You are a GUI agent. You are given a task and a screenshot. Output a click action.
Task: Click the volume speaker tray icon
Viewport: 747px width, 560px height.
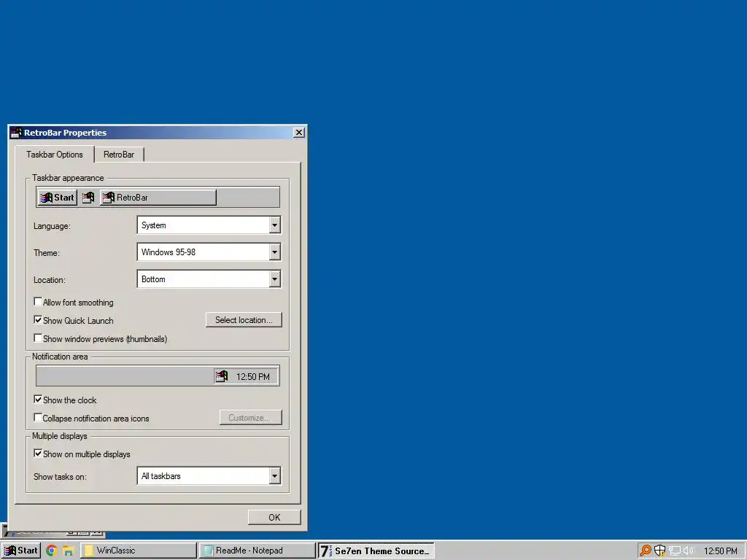[x=689, y=551]
